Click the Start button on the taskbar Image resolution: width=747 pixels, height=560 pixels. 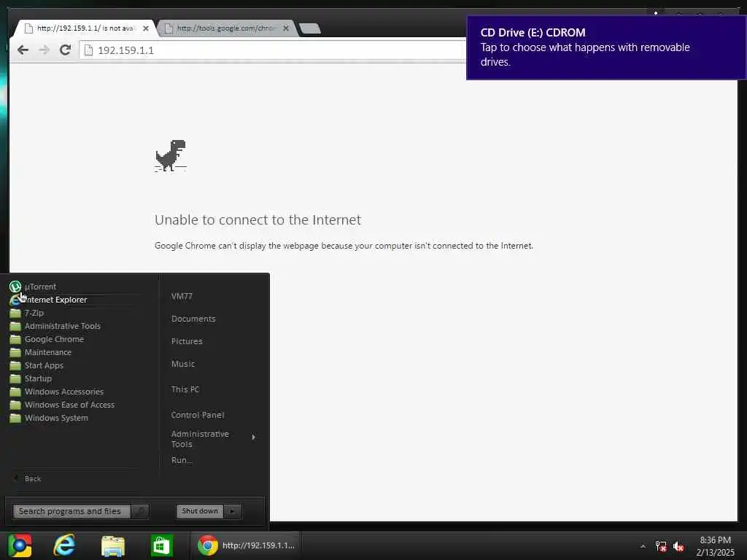coord(20,545)
